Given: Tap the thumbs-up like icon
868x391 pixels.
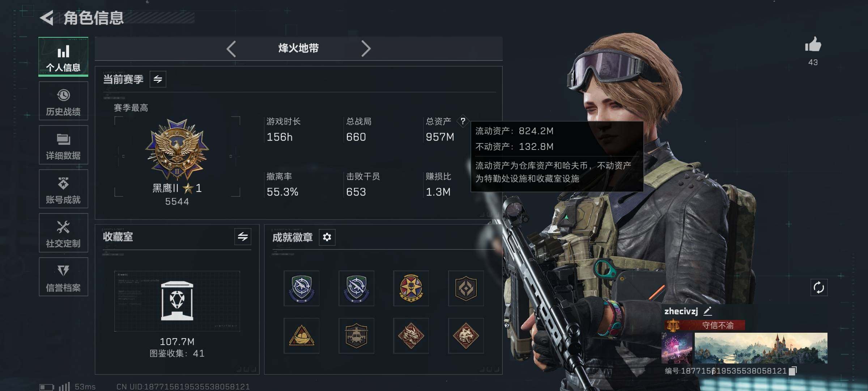Looking at the screenshot, I should point(813,44).
